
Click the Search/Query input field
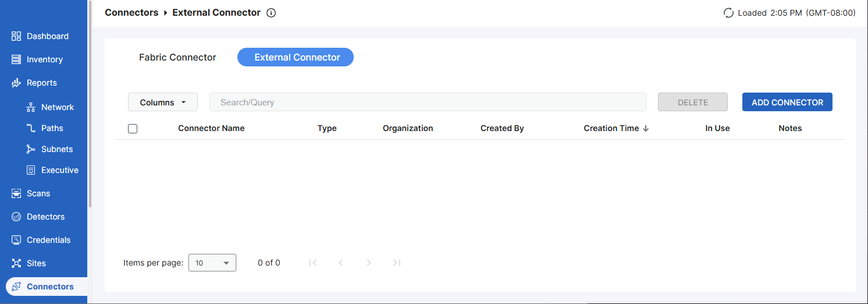[428, 102]
